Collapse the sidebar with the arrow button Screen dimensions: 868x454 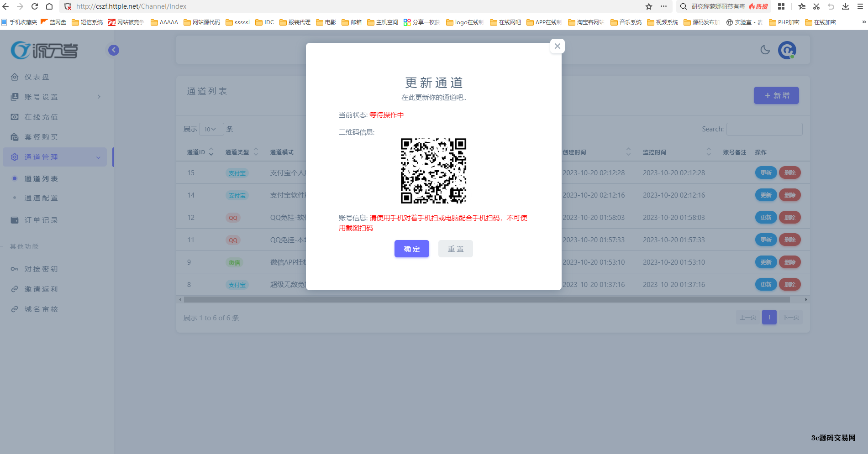pyautogui.click(x=114, y=50)
